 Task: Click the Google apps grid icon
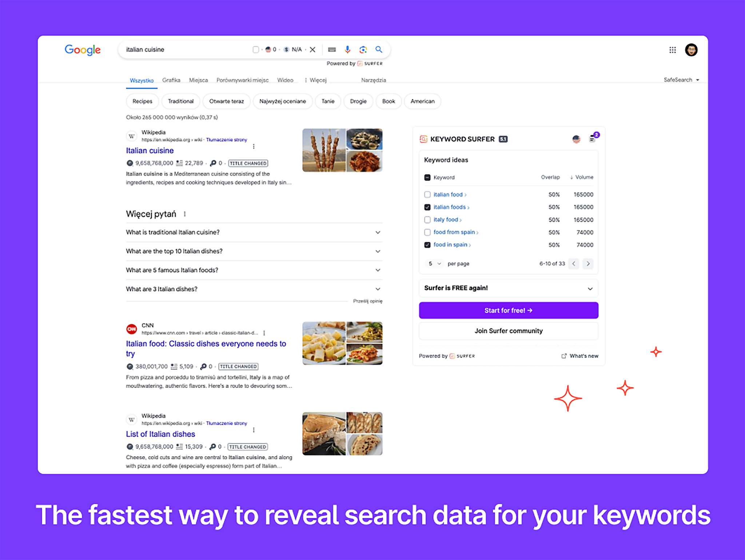[x=673, y=49]
